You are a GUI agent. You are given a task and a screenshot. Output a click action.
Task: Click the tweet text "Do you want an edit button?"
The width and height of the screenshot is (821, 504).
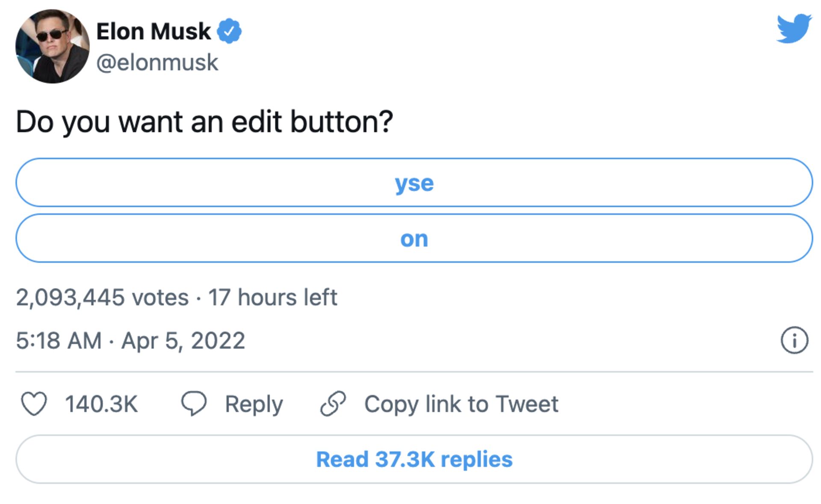204,122
